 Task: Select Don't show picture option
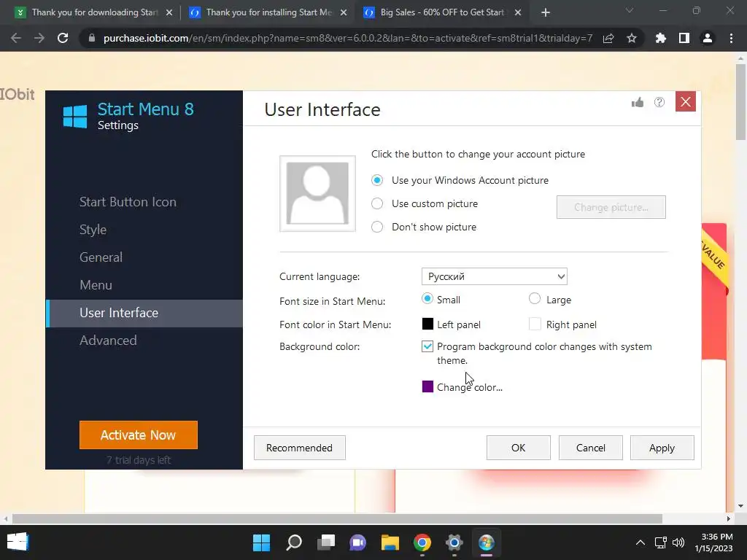click(424, 227)
